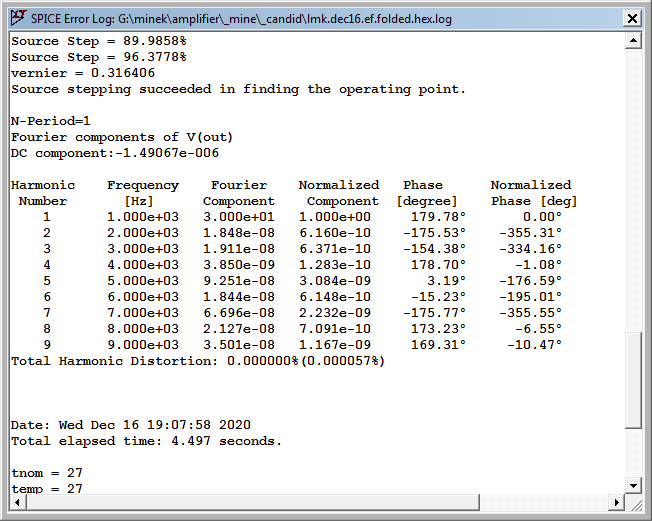Image resolution: width=652 pixels, height=521 pixels.
Task: Click the 'Source Step = 96.3778%' line
Action: point(99,57)
